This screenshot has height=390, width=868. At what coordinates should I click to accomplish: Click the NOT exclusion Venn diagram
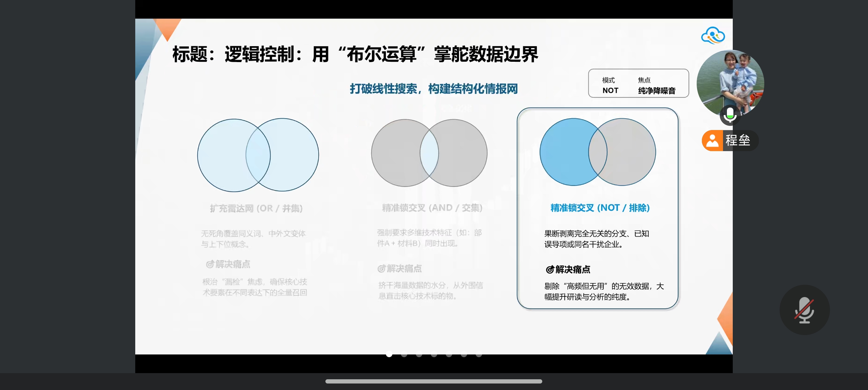[x=598, y=152]
